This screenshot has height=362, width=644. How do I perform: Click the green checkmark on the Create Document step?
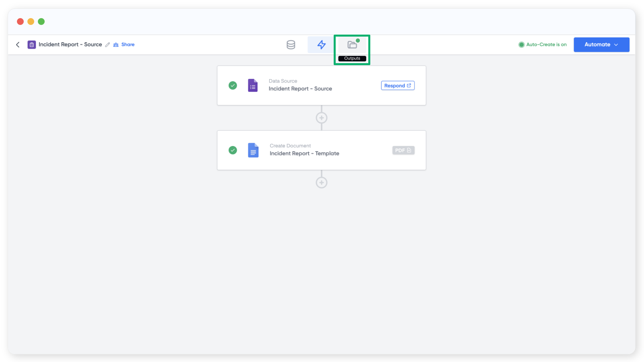[x=233, y=150]
